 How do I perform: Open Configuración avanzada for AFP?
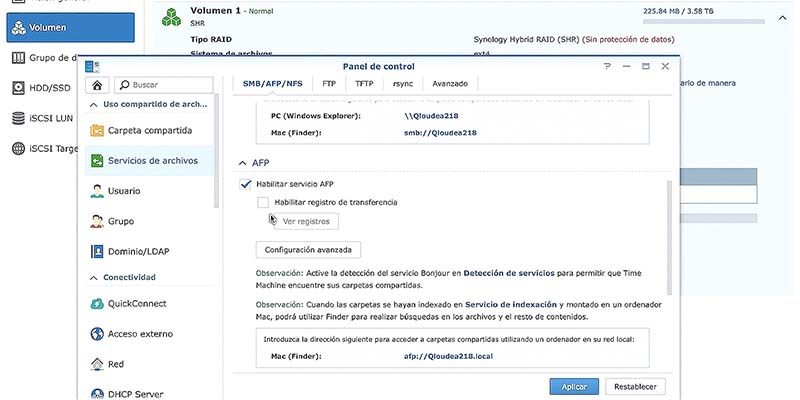pyautogui.click(x=308, y=250)
